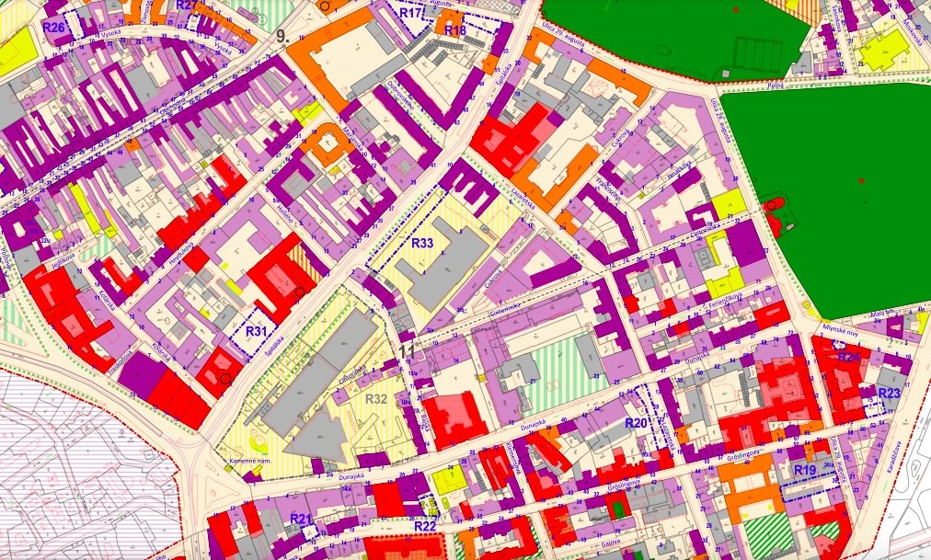Select the R23 zone label
Image resolution: width=931 pixels, height=560 pixels.
click(889, 394)
